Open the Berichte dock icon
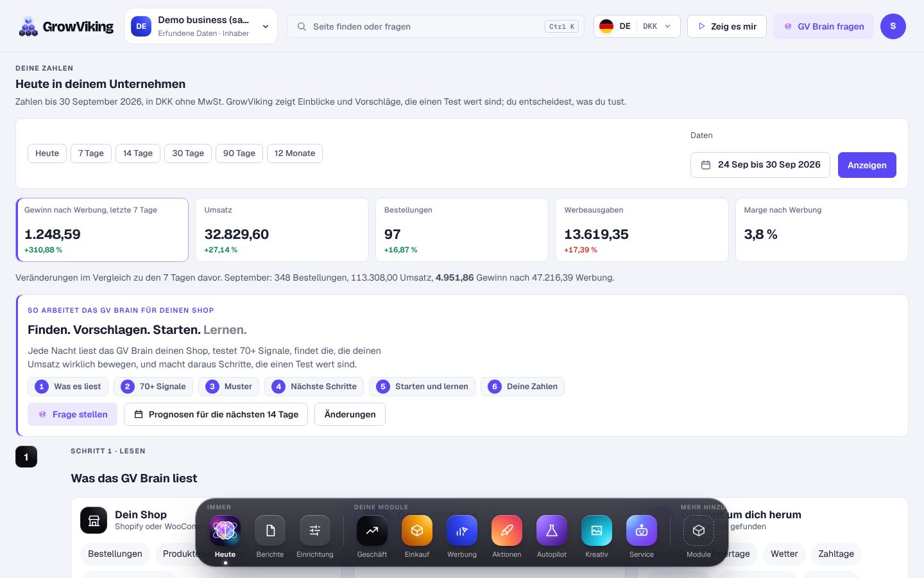Image resolution: width=924 pixels, height=578 pixels. point(270,530)
